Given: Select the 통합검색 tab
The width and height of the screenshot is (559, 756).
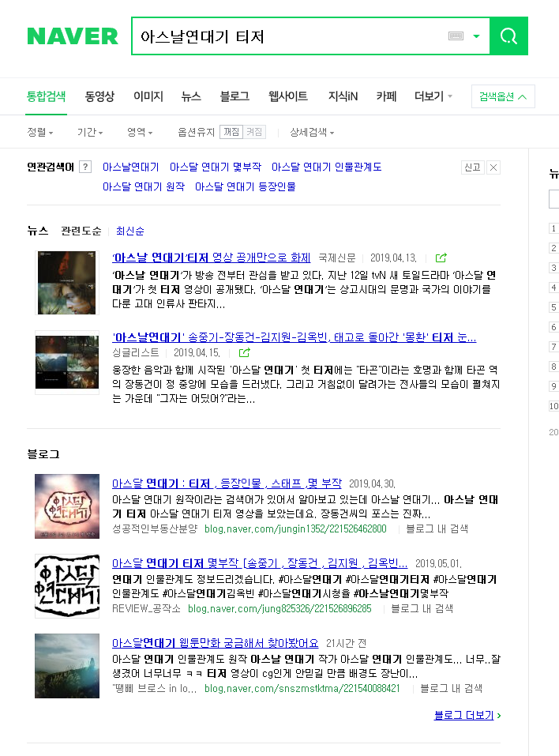Looking at the screenshot, I should tap(47, 96).
